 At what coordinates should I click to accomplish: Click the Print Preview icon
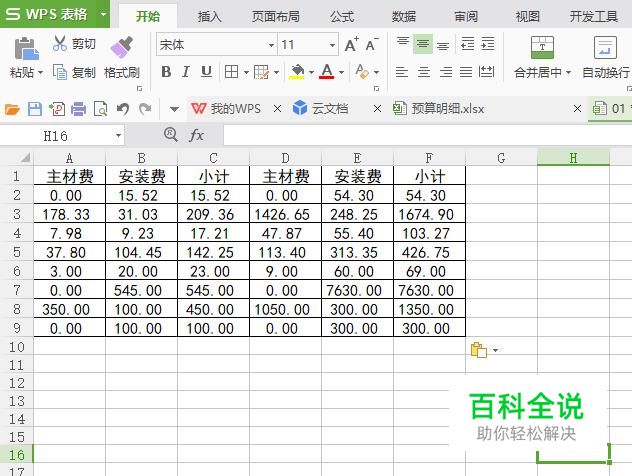point(100,109)
